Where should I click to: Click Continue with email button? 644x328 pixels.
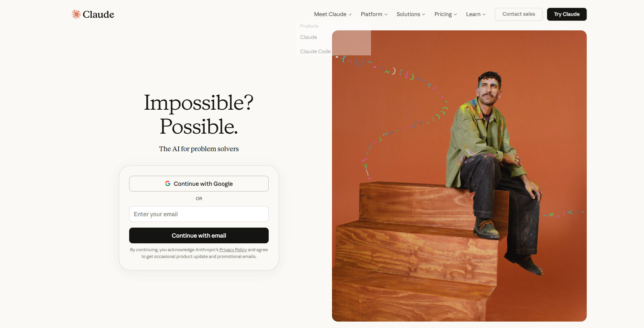point(199,235)
